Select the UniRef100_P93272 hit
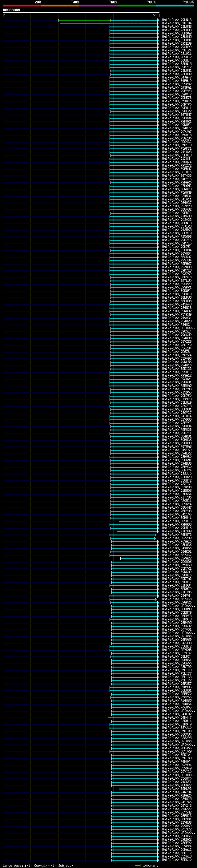This screenshot has height=868, width=197. [x=176, y=165]
